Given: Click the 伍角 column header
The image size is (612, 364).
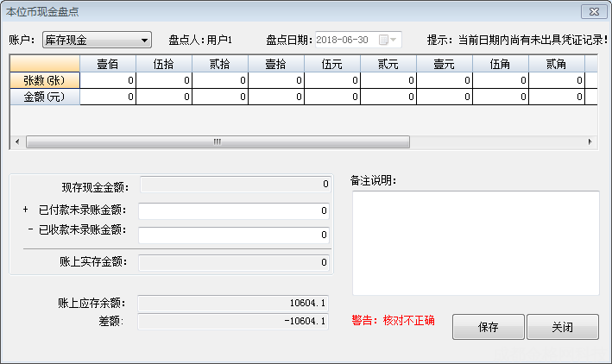Looking at the screenshot, I should pos(501,64).
